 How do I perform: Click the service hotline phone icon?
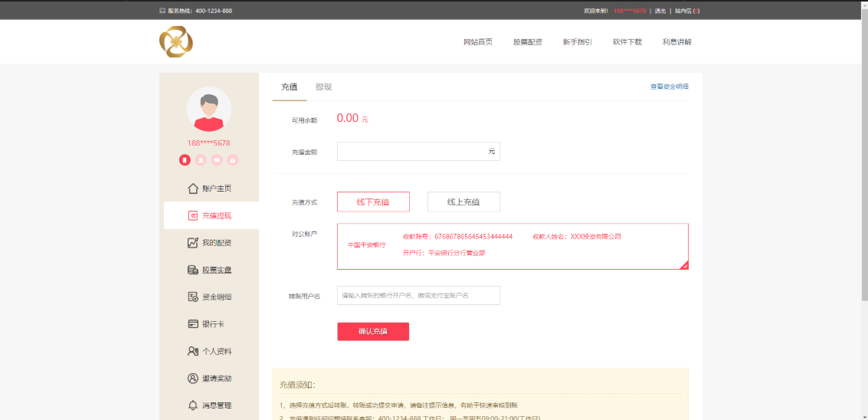click(x=162, y=11)
